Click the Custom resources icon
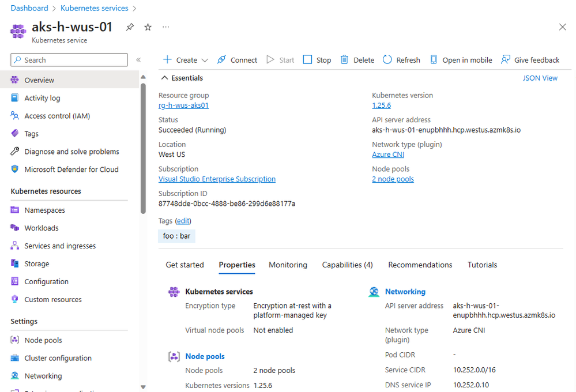Screen dimensions: 576x392 (14, 299)
